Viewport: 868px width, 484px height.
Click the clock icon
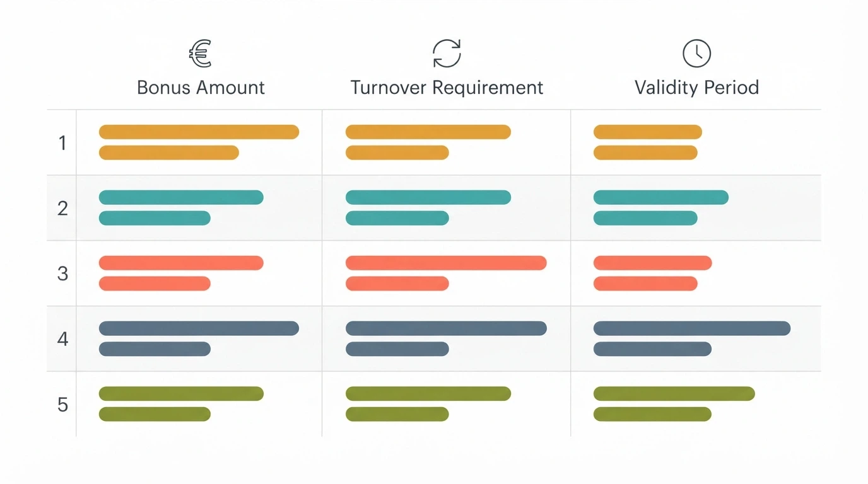point(696,54)
